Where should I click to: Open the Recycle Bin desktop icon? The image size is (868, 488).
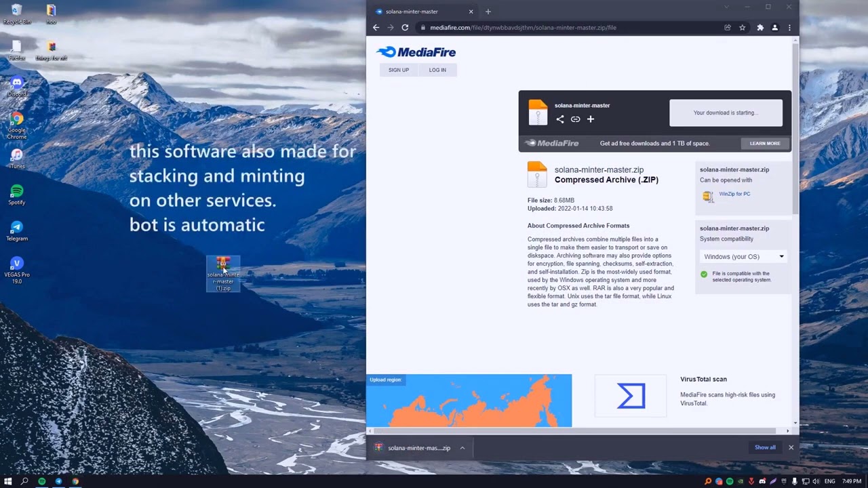[17, 14]
